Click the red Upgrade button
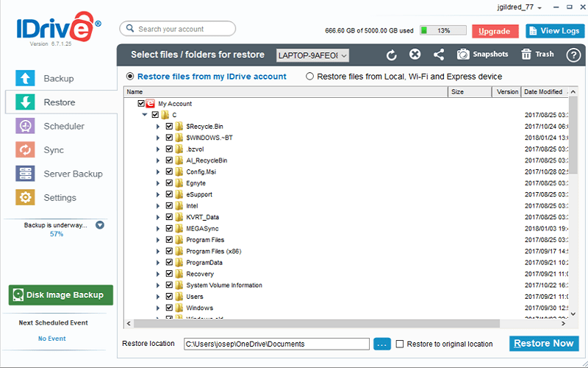The height and width of the screenshot is (368, 588). [495, 31]
